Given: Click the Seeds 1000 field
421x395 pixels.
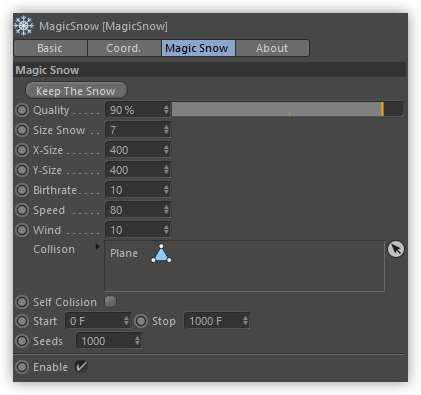Looking at the screenshot, I should 109,341.
